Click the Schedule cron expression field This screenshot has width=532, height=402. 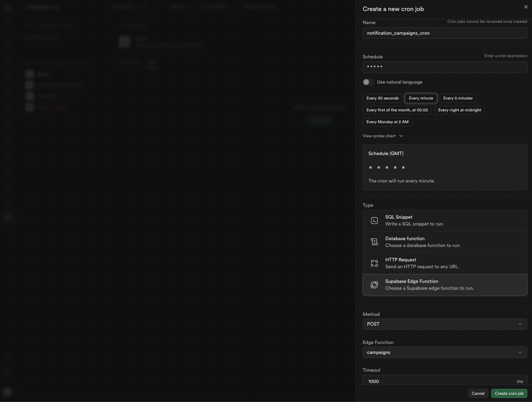click(445, 67)
